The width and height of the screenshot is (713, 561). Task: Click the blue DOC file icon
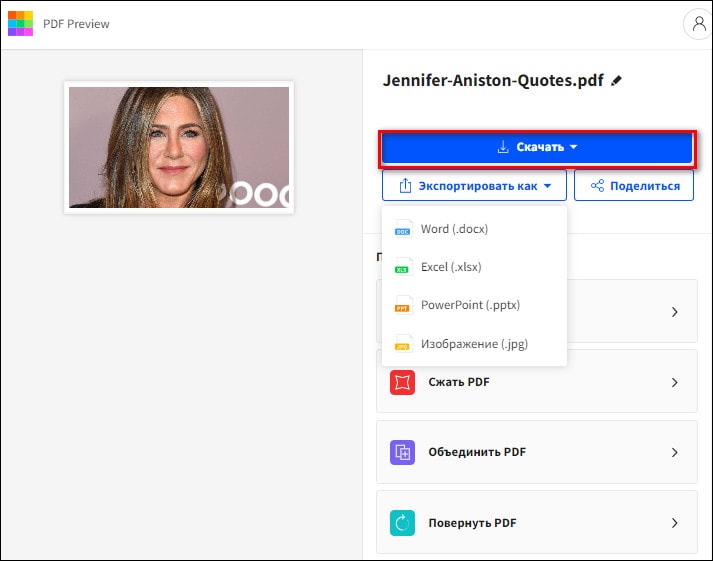click(x=403, y=229)
